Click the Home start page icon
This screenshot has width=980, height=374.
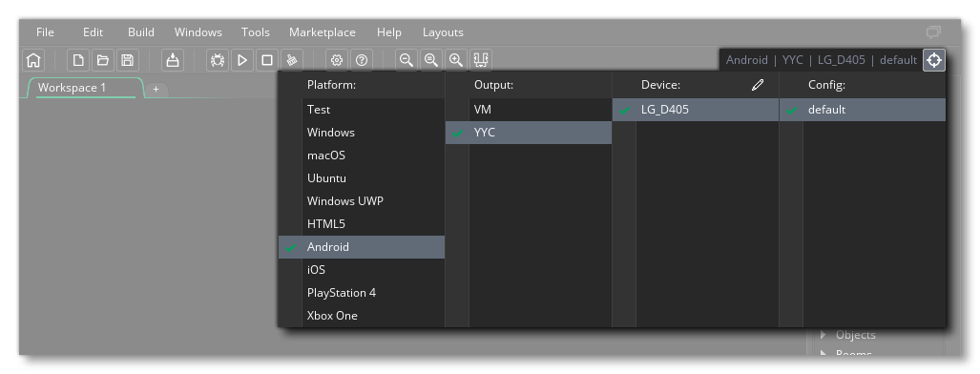(33, 60)
